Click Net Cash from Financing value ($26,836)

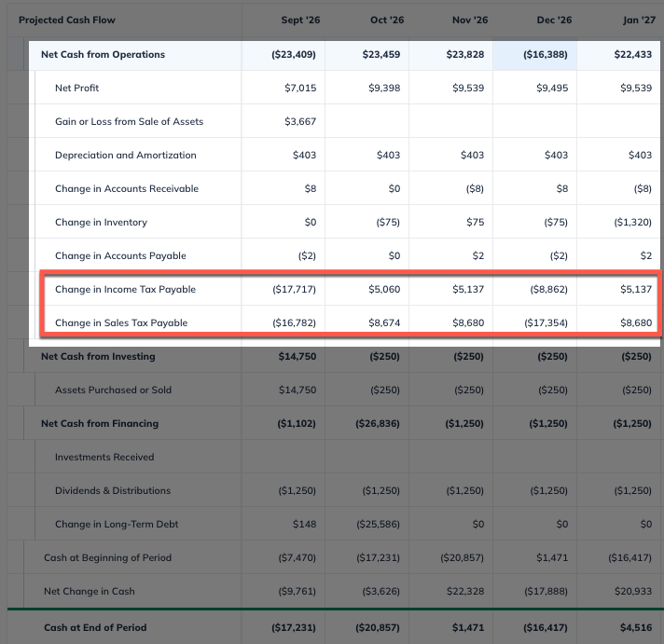coord(378,423)
